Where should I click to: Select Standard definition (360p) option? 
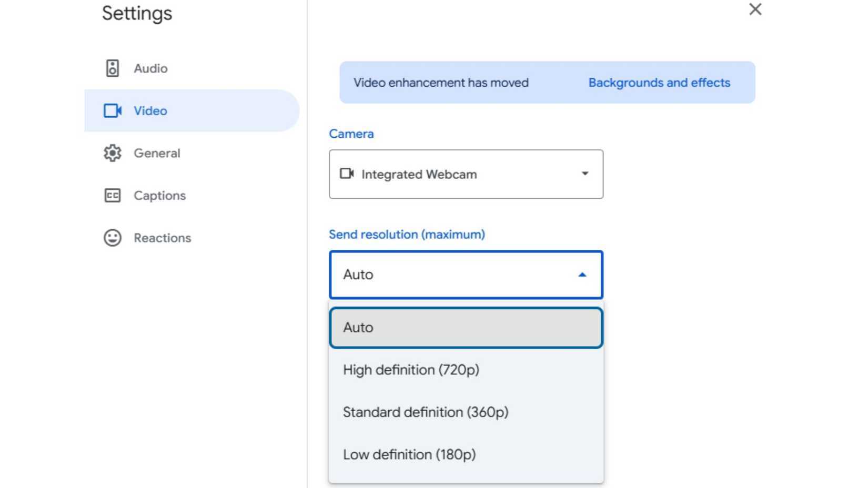(466, 412)
